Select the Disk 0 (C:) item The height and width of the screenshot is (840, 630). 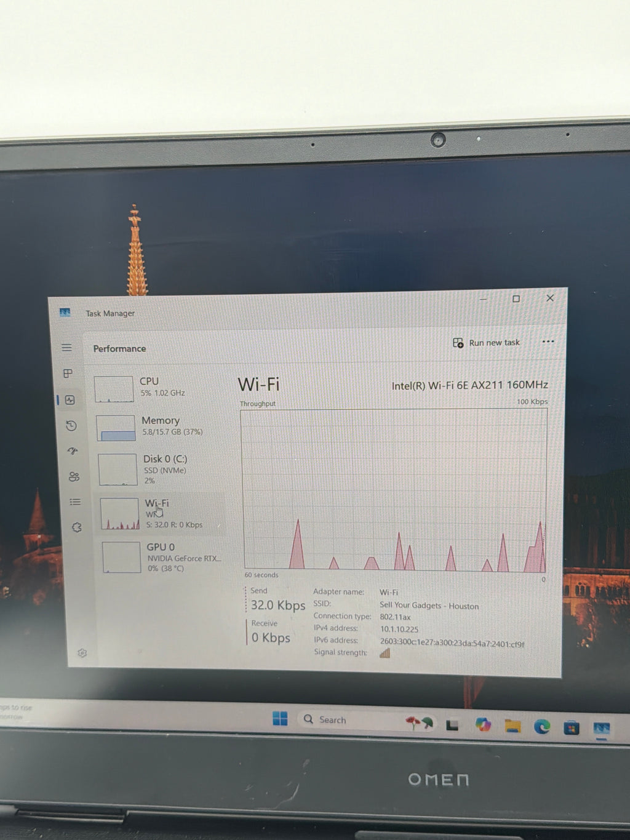pos(160,470)
